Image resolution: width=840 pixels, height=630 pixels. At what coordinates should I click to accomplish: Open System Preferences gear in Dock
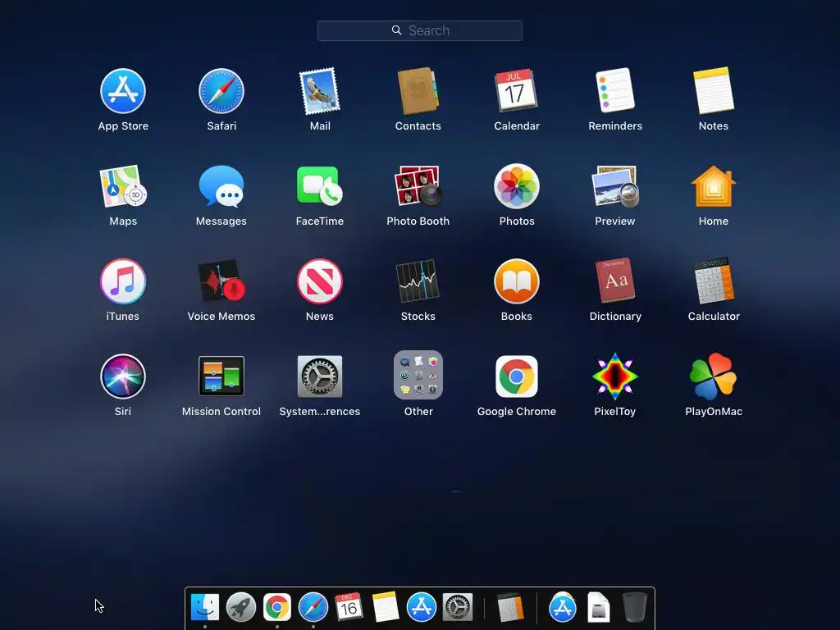tap(458, 607)
